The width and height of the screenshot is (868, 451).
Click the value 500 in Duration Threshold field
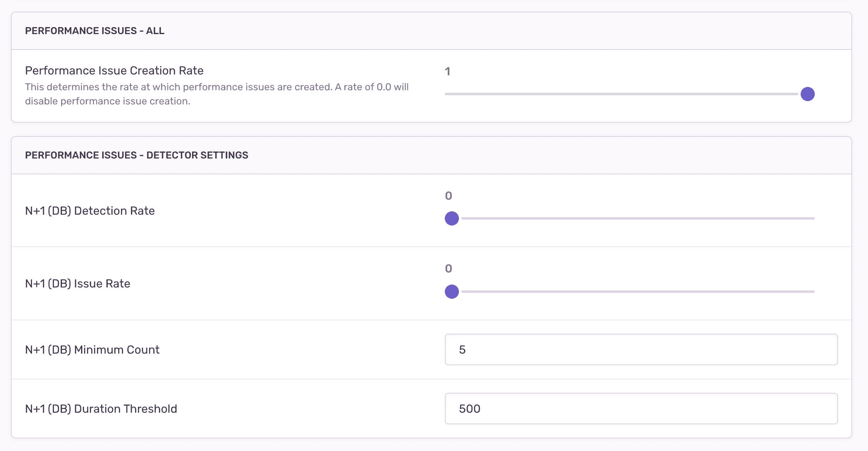click(x=469, y=409)
